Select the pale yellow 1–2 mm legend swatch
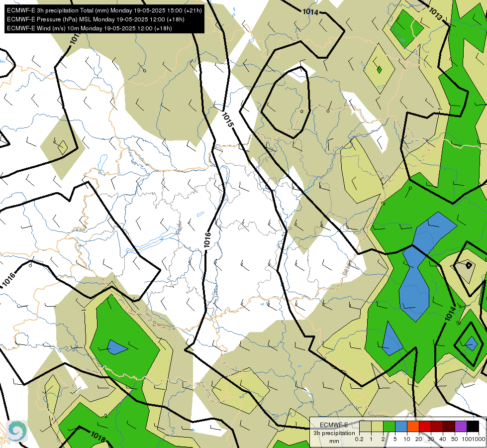Viewport: 487px width, 448px height. [377, 426]
